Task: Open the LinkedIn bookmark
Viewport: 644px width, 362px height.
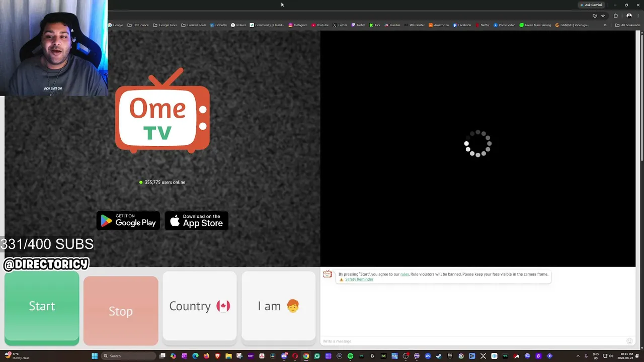Action: coord(218,25)
